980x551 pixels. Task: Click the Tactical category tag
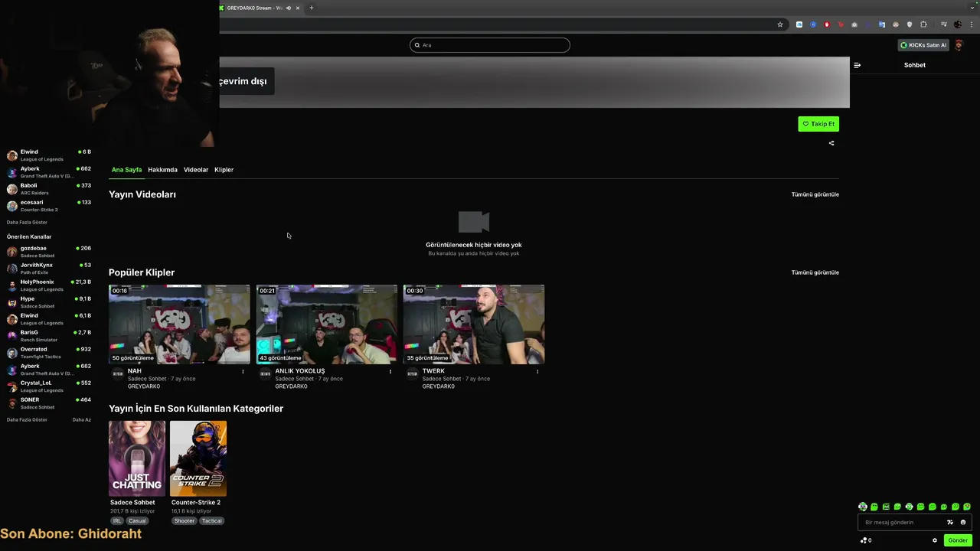tap(212, 520)
